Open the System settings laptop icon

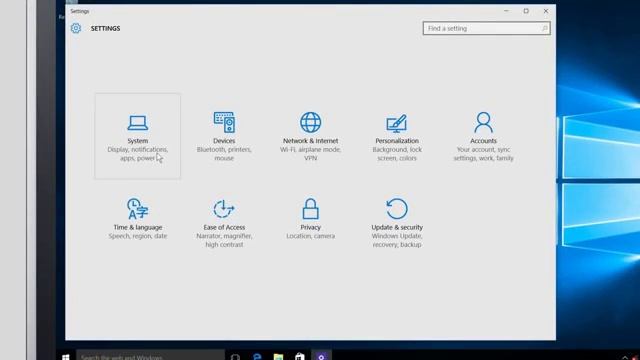point(138,123)
